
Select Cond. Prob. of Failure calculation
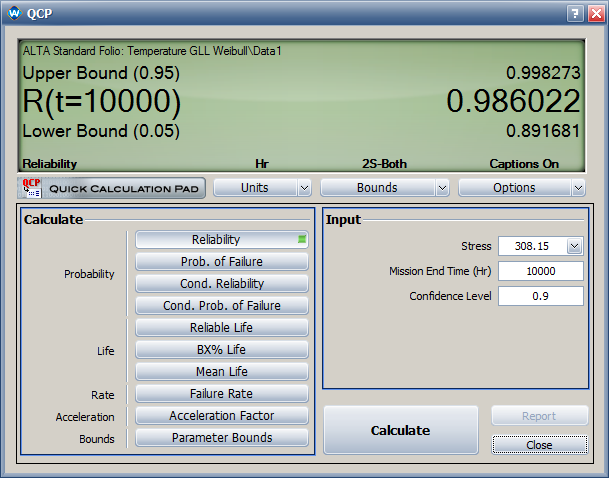222,306
